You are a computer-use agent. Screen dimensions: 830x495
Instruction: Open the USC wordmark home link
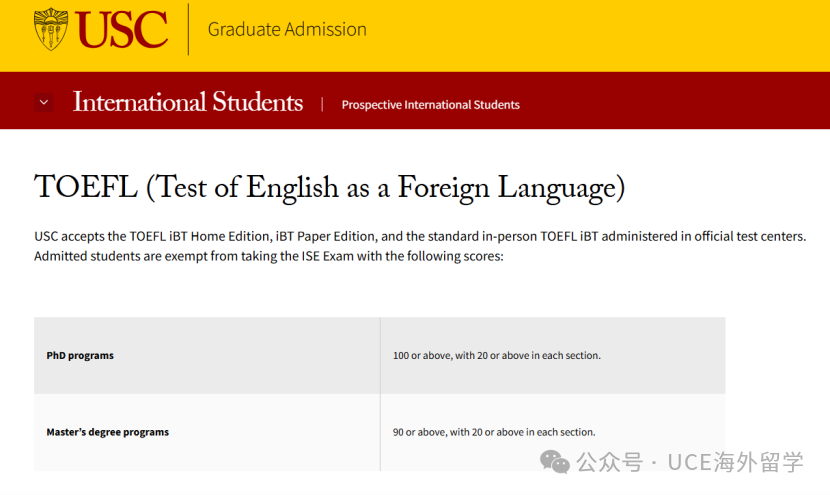122,30
